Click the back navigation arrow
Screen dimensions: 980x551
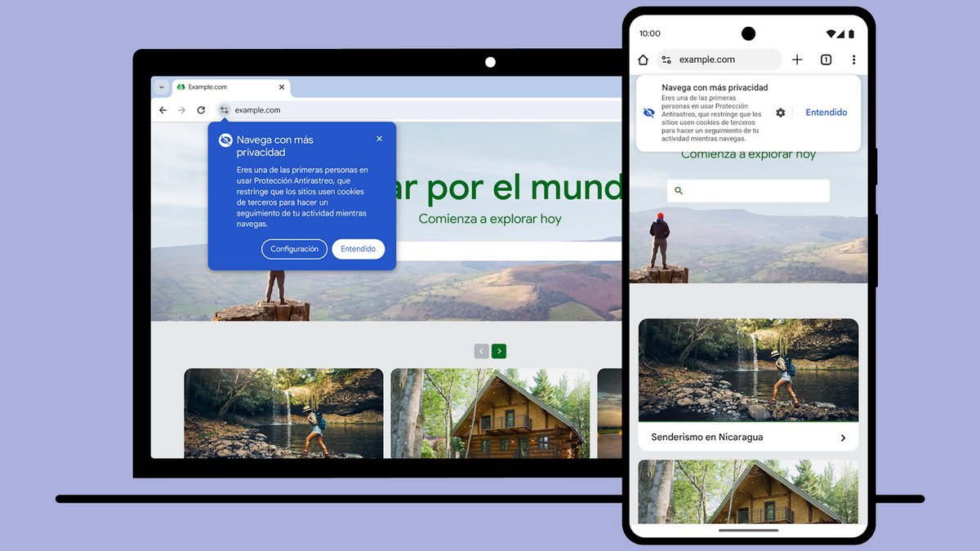[x=163, y=109]
